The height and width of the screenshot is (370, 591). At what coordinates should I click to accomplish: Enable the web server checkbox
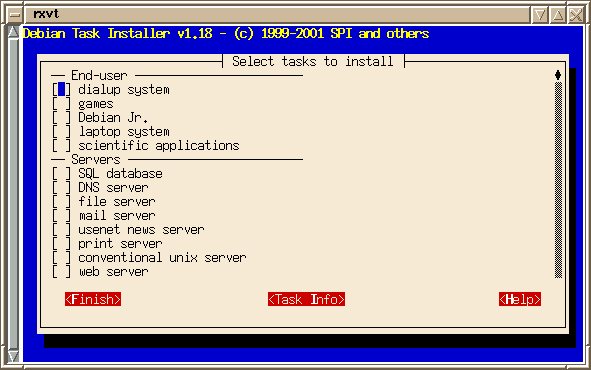click(x=61, y=272)
